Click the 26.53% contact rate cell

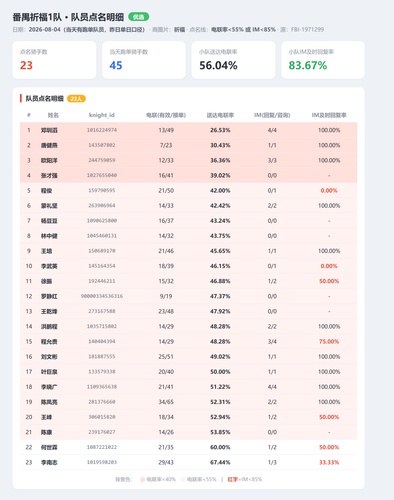coord(220,130)
